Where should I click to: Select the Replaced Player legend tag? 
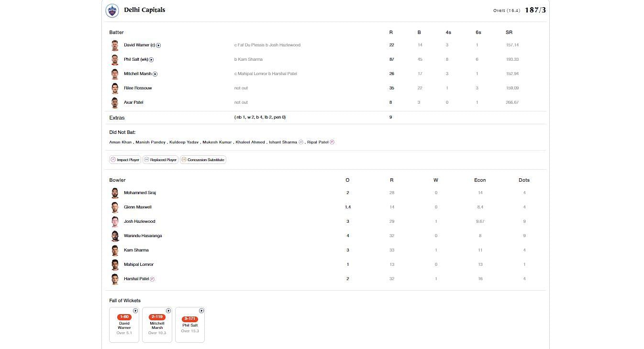160,160
